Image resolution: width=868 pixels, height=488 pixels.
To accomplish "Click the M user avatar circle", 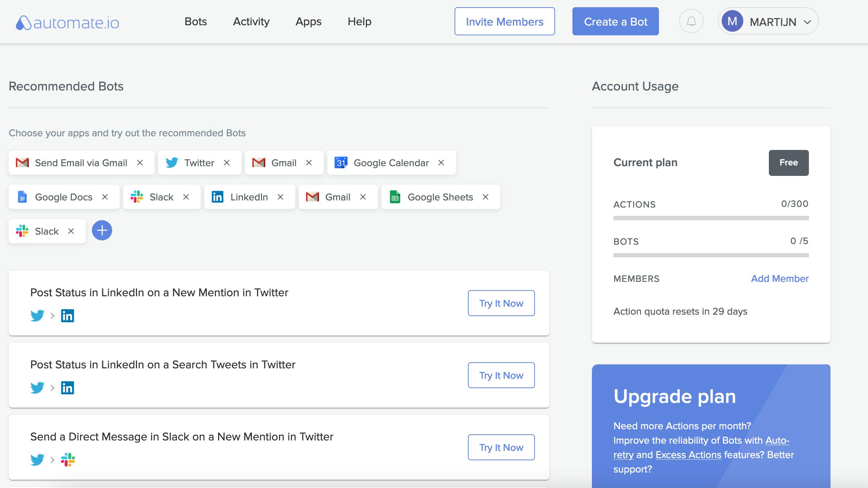I will click(732, 22).
